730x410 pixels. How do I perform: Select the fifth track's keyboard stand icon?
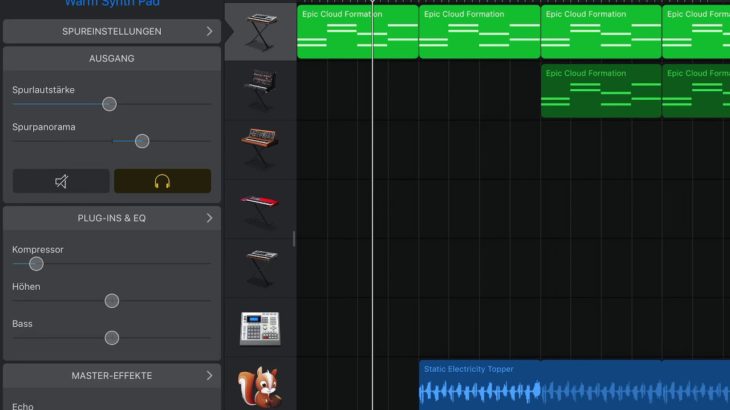pos(261,269)
